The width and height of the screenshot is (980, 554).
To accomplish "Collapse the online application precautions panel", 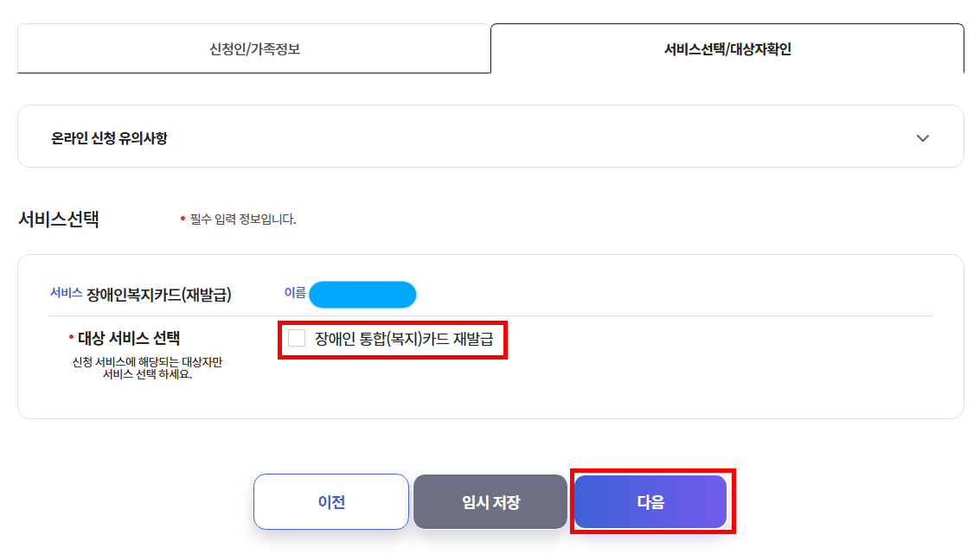I will [x=923, y=137].
